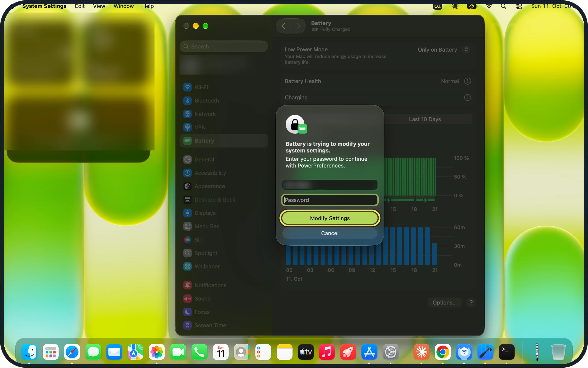
Task: Open Spotlight settings
Action: [x=224, y=253]
